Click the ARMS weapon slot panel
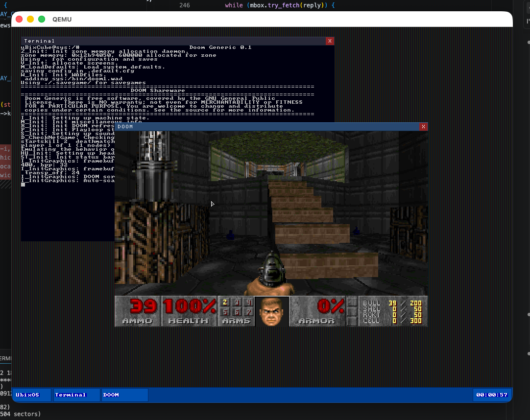 (x=237, y=311)
